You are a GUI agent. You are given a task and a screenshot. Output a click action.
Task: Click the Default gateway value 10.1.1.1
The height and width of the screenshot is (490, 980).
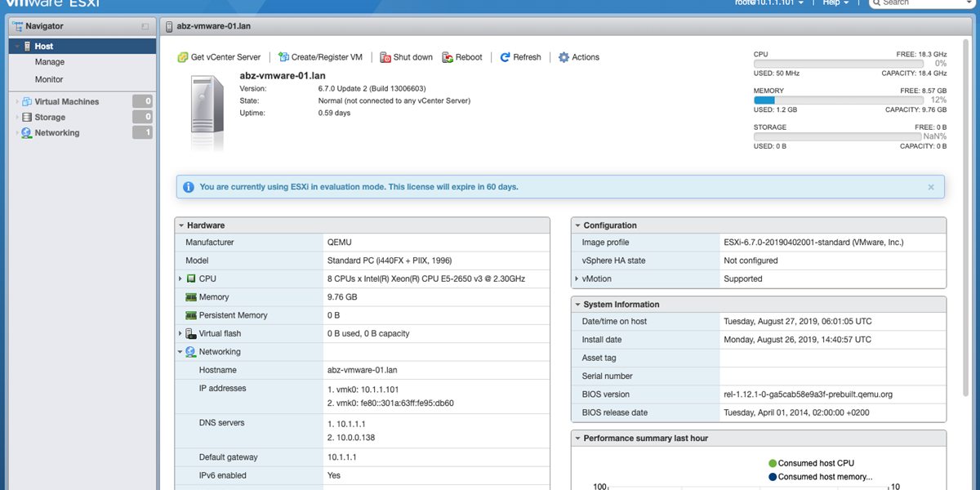point(341,457)
